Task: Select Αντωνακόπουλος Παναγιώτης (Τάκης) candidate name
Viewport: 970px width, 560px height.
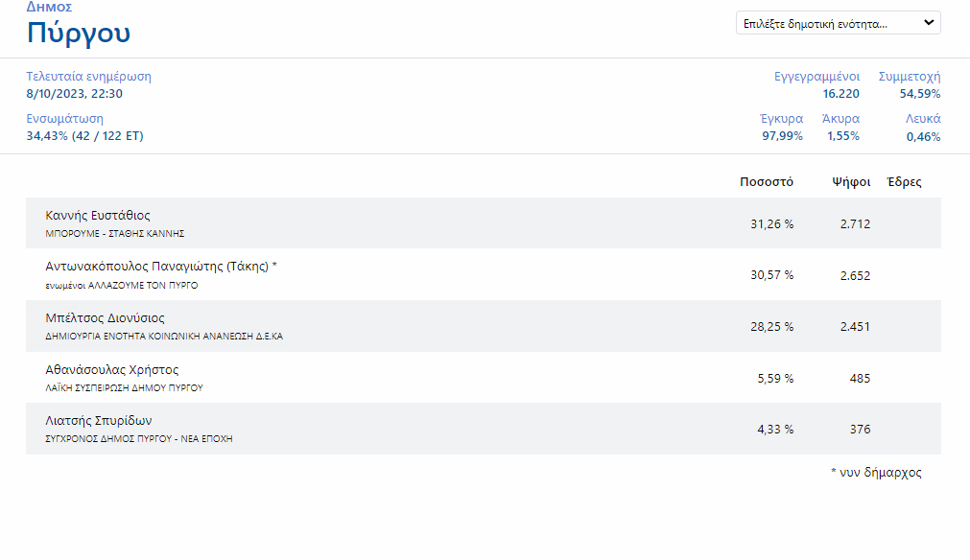Action: (x=161, y=267)
